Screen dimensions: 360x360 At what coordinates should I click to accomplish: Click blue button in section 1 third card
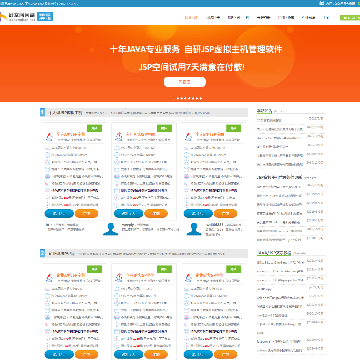click(198, 214)
